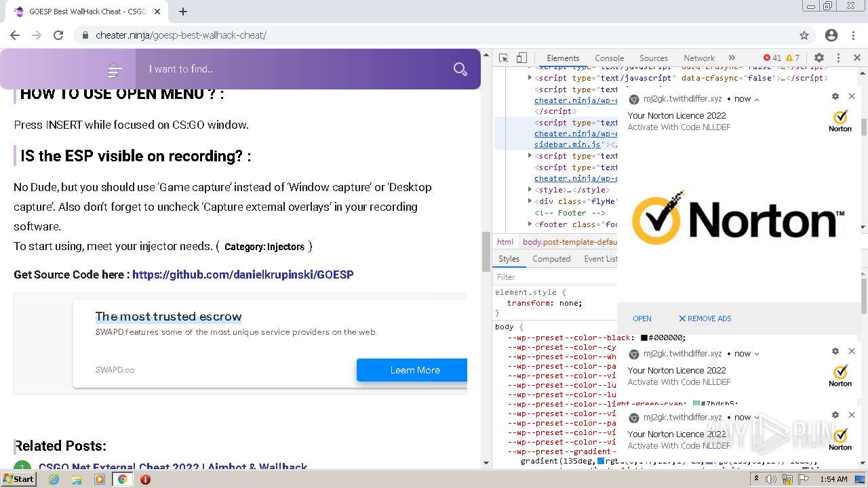
Task: Toggle DevTools device toolbar
Action: pos(521,58)
